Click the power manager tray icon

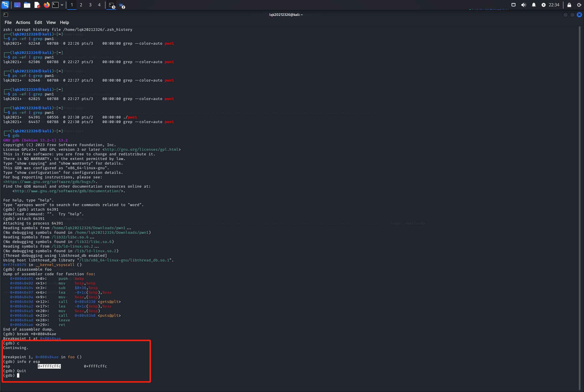pyautogui.click(x=543, y=5)
